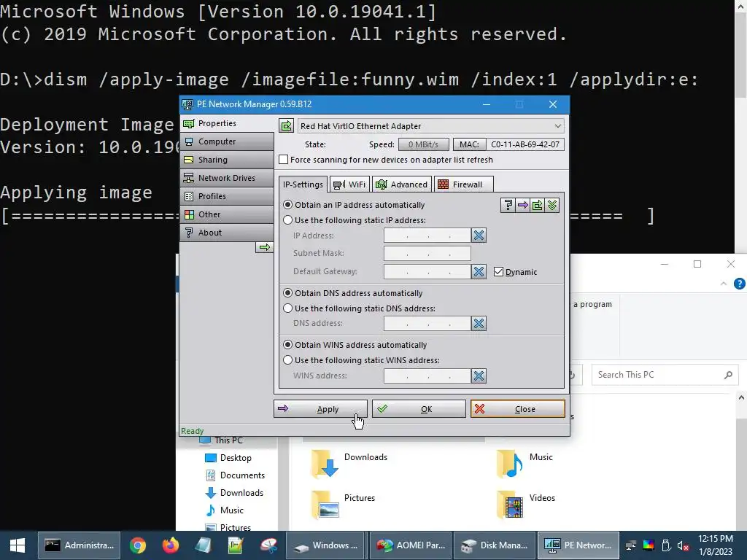Switch to Disk Management taskbar button

(x=495, y=545)
